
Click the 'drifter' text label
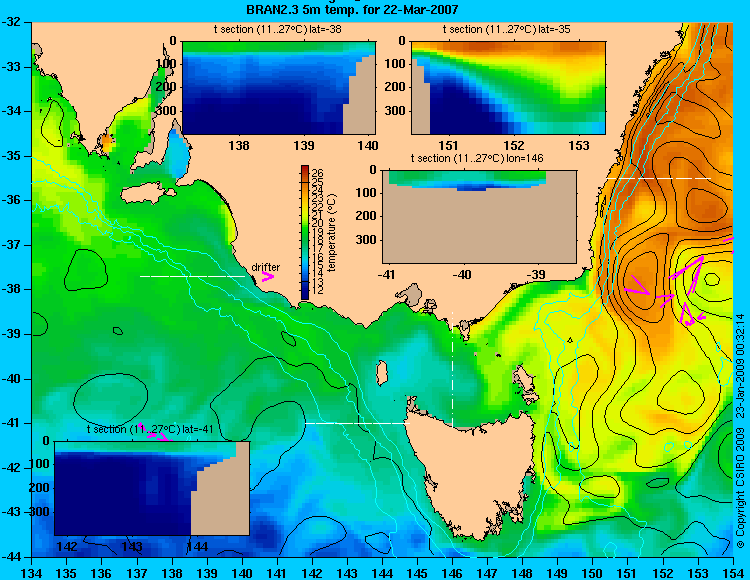(266, 267)
